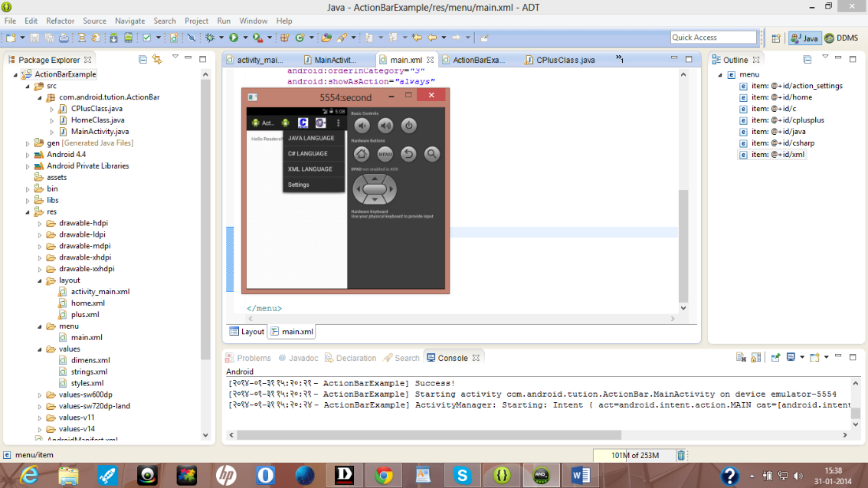The image size is (868, 488).
Task: Switch to the Layout tab below editor
Action: [x=247, y=332]
